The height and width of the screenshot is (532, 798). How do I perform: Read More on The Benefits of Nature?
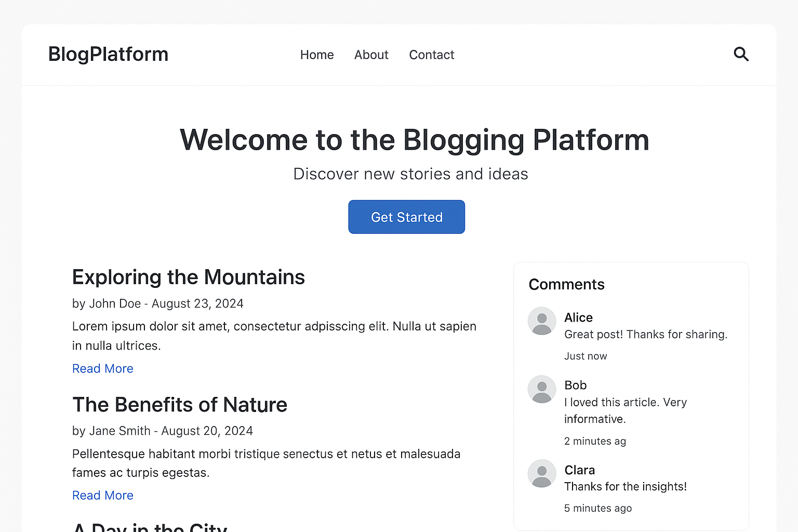coord(103,496)
